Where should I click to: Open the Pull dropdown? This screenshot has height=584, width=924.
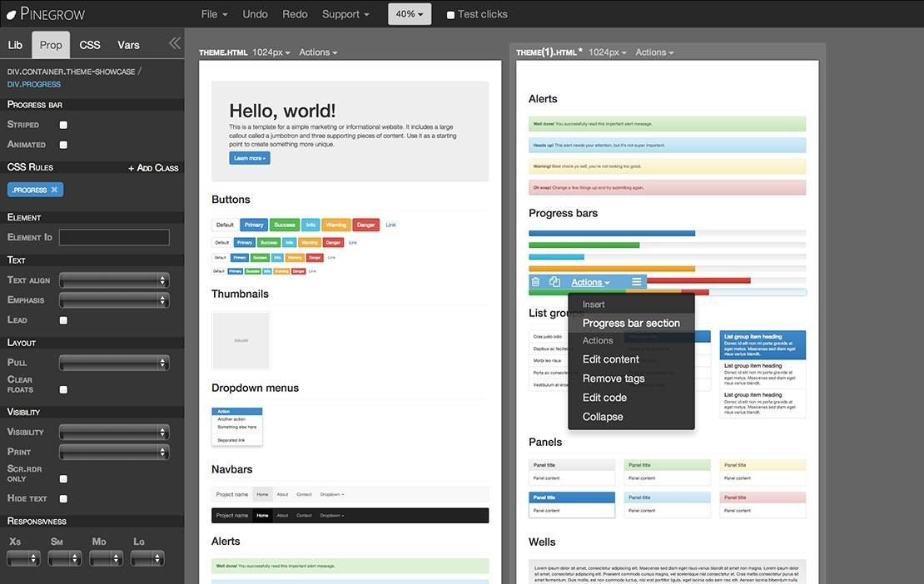point(114,364)
